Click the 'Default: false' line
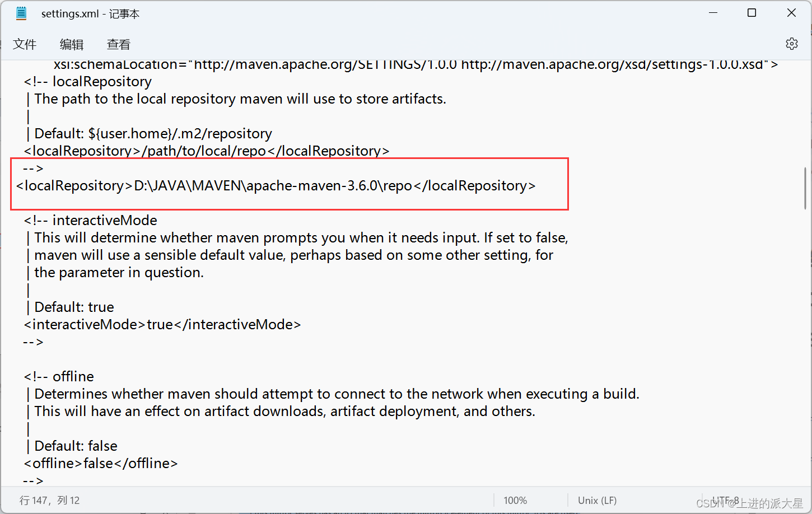Viewport: 812px width, 514px height. [71, 446]
